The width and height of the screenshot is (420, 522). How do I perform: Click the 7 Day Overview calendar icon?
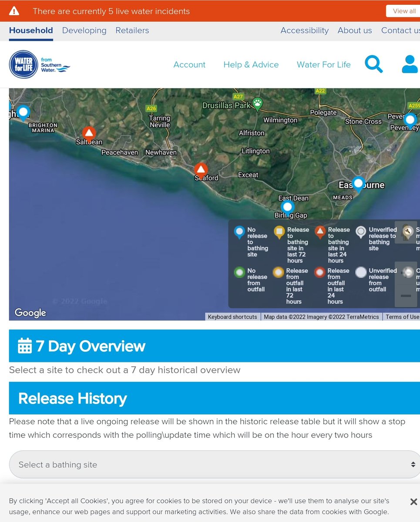click(25, 346)
